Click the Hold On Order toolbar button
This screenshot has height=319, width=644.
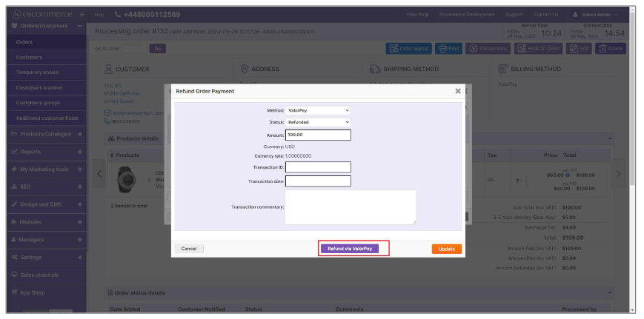click(x=539, y=48)
